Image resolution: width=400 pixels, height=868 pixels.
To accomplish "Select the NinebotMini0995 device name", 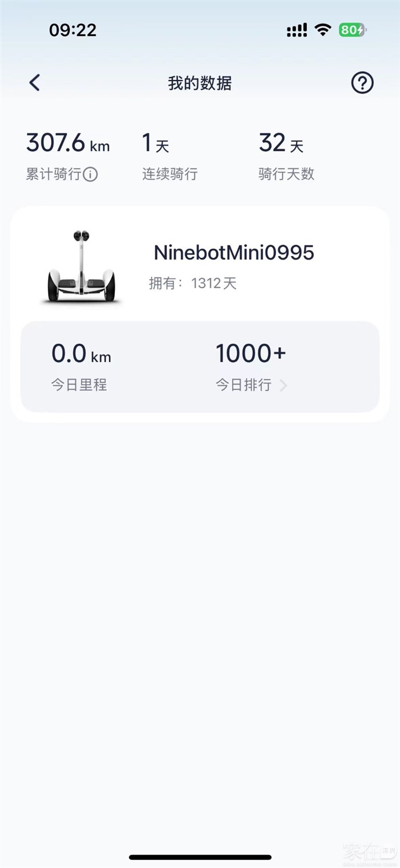I will pos(234,253).
